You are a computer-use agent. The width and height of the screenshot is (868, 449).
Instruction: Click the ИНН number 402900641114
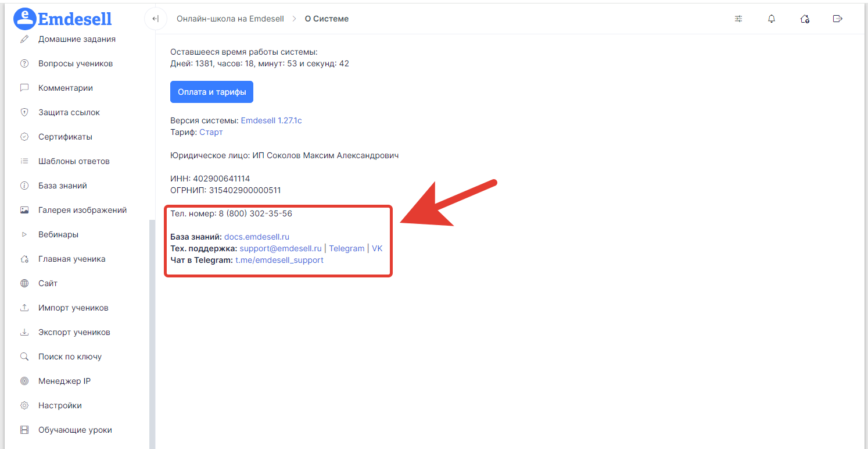(221, 179)
